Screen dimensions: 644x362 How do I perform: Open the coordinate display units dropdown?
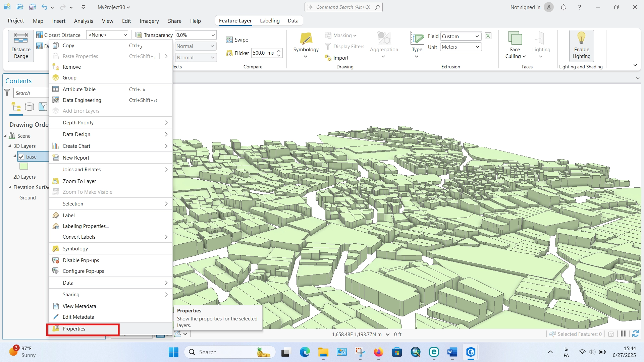click(388, 334)
